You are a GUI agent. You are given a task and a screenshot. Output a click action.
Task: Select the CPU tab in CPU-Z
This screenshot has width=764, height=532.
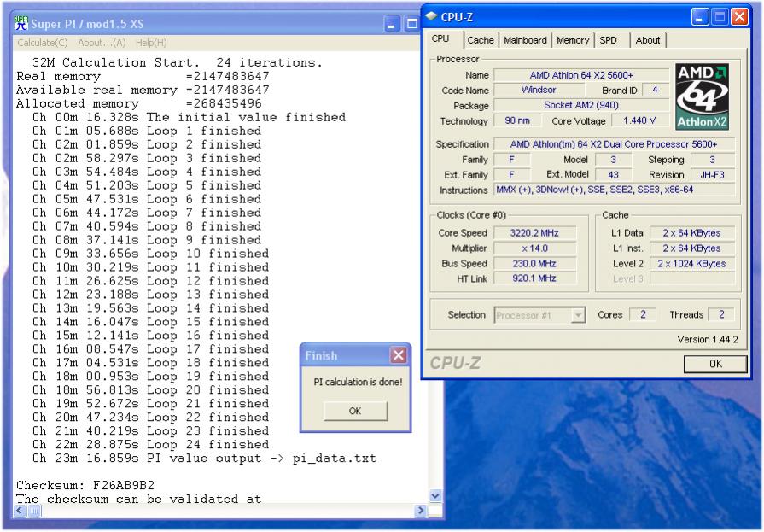tap(440, 38)
